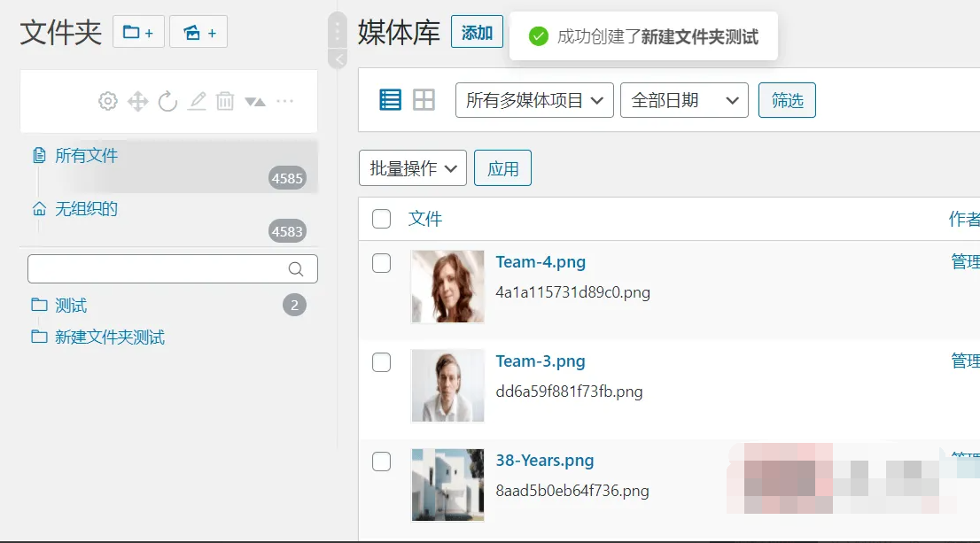The width and height of the screenshot is (980, 543).
Task: Click the 应用 button
Action: [x=502, y=168]
